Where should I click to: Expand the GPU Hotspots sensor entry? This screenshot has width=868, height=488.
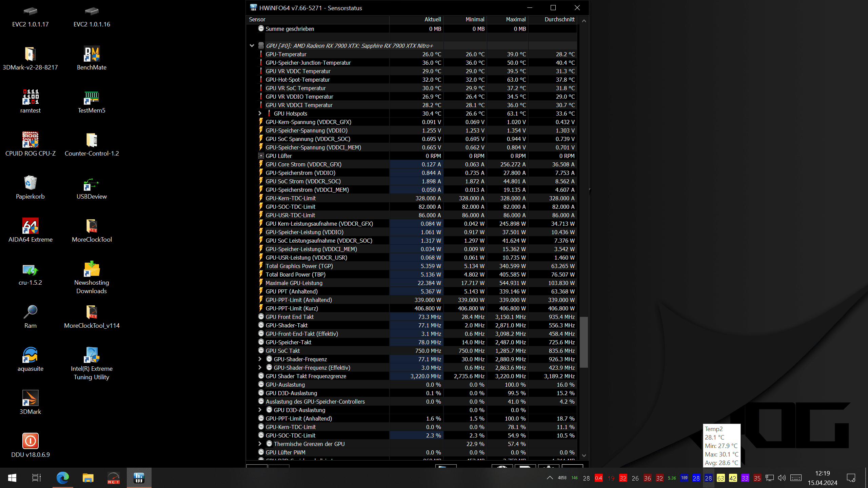click(260, 114)
